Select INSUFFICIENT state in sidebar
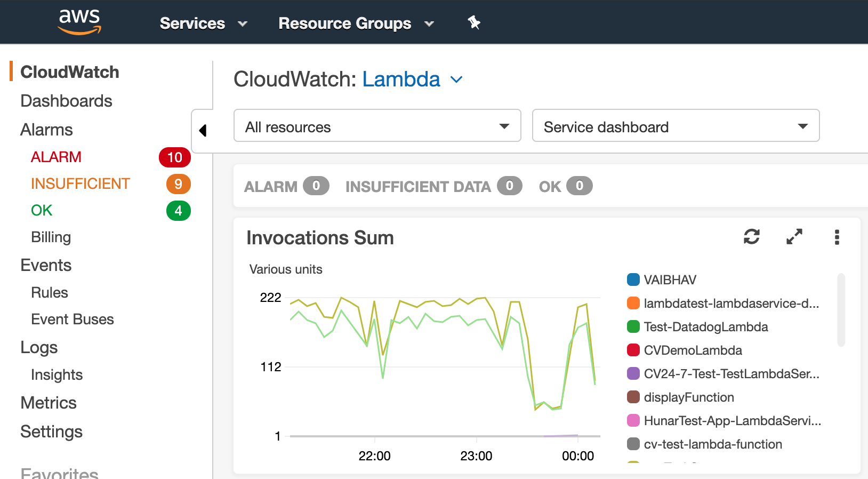This screenshot has width=868, height=479. [x=81, y=183]
